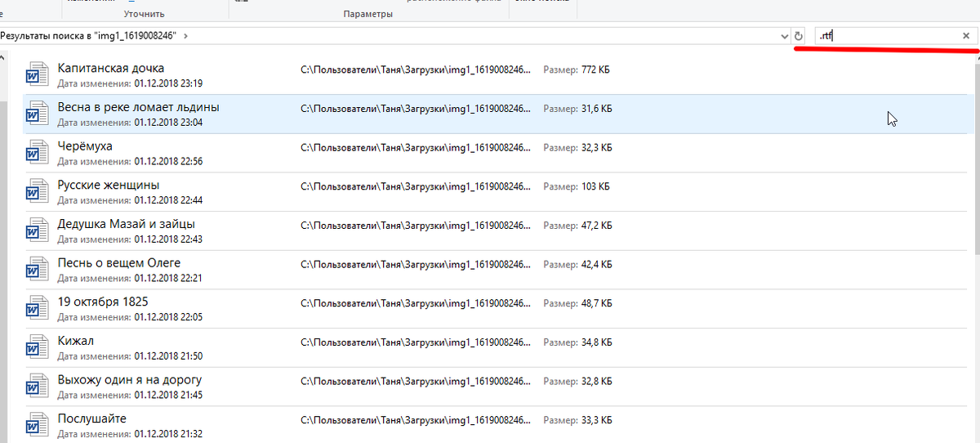
Task: Click the size value 48,7 КБ
Action: tap(597, 303)
